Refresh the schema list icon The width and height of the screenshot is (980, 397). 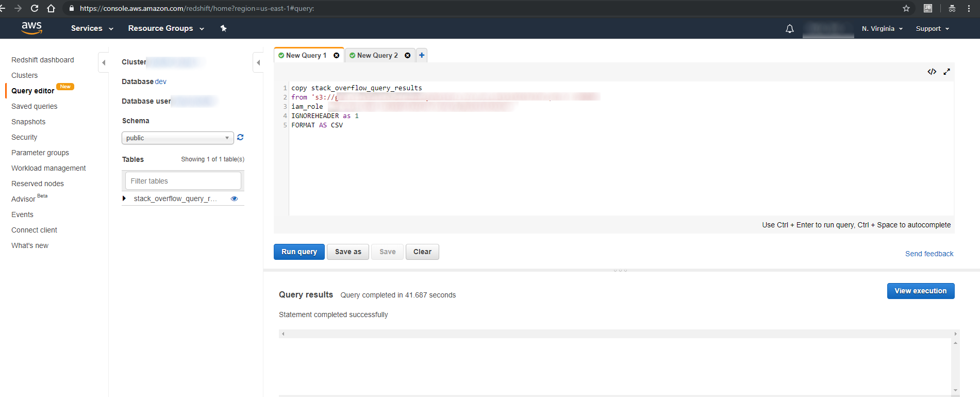coord(240,137)
